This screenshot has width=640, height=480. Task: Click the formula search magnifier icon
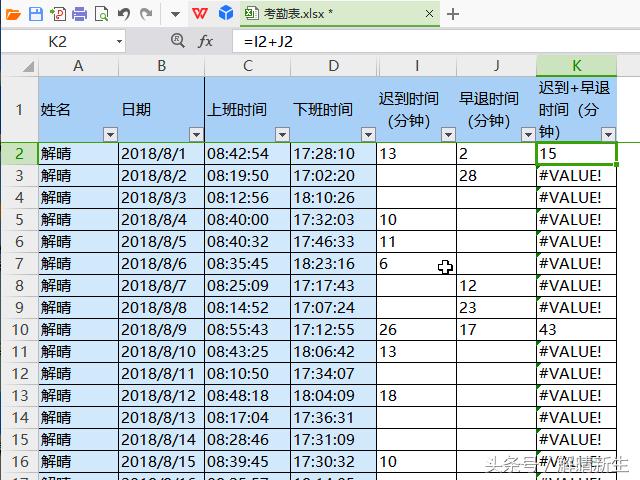[178, 40]
